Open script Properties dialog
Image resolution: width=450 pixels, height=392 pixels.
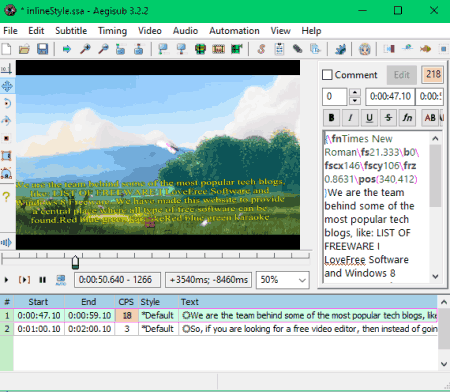(x=279, y=49)
